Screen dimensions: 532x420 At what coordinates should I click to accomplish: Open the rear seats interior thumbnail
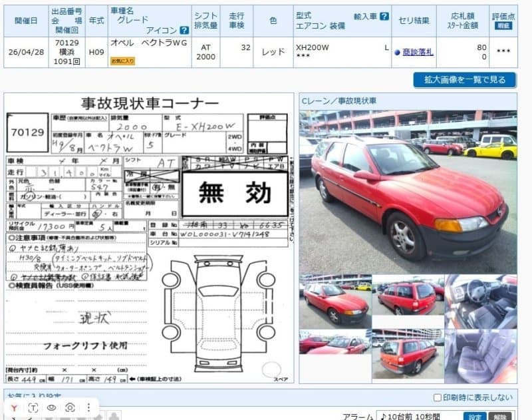click(x=481, y=357)
